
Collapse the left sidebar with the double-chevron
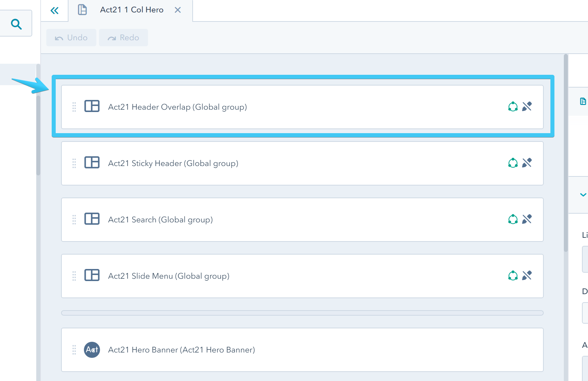(54, 10)
